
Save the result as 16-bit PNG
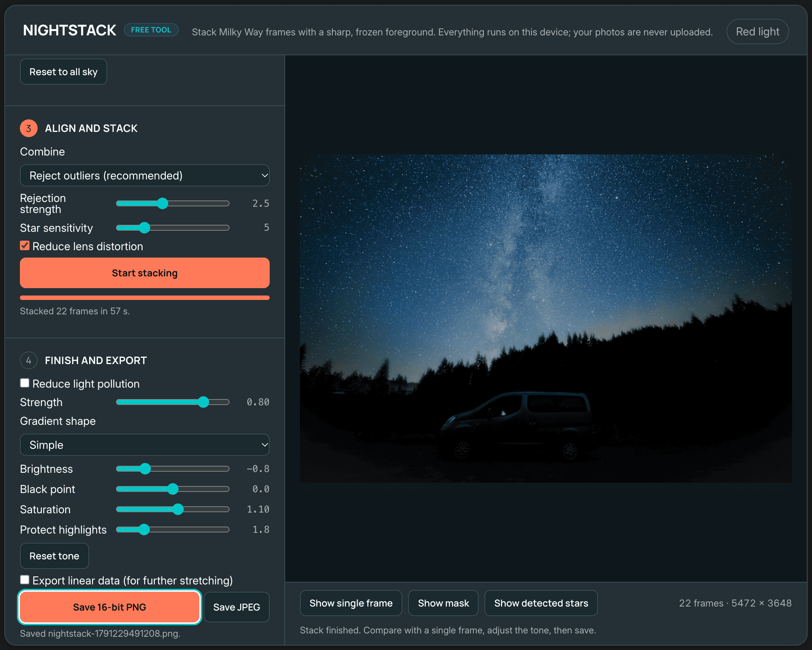109,607
